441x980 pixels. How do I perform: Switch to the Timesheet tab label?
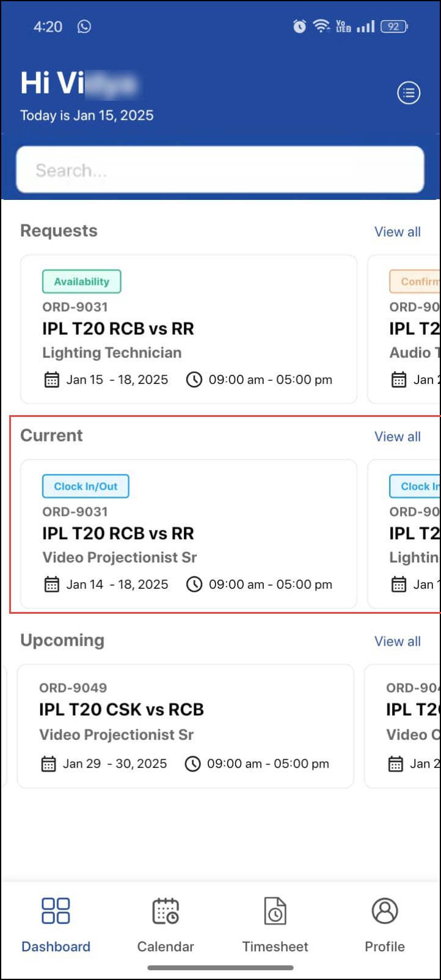click(275, 946)
